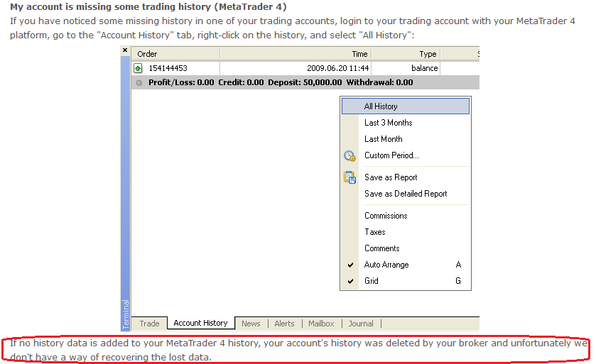Select Save as Detailed Report

click(406, 194)
